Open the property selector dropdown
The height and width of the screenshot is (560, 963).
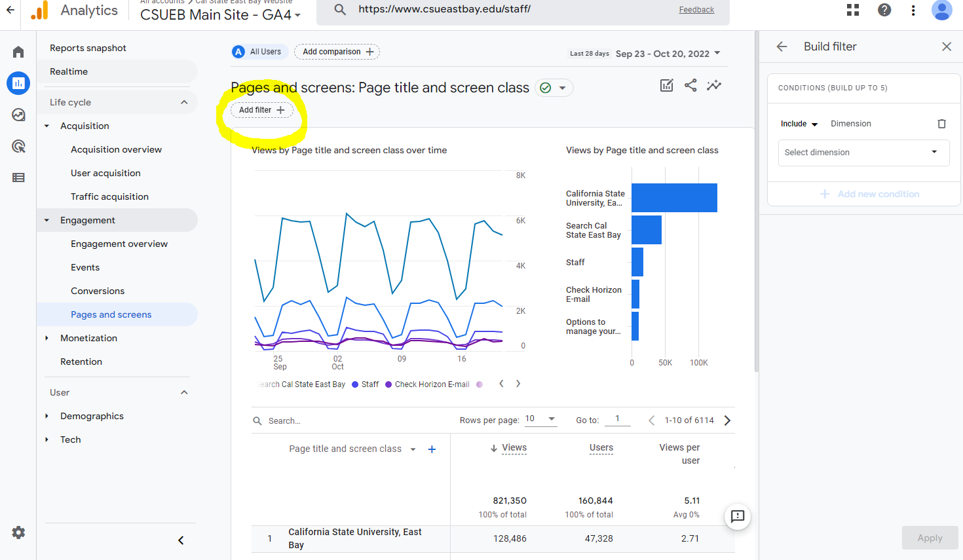click(x=221, y=14)
